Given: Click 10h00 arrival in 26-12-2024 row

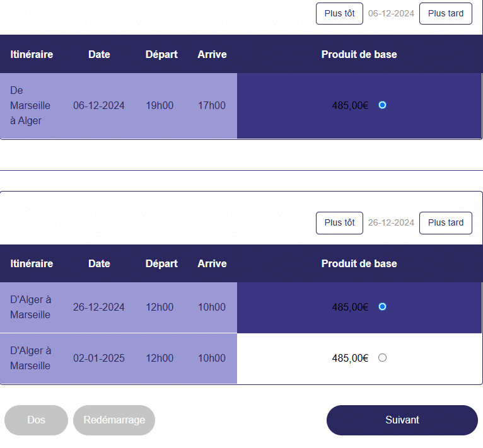Looking at the screenshot, I should pos(212,307).
